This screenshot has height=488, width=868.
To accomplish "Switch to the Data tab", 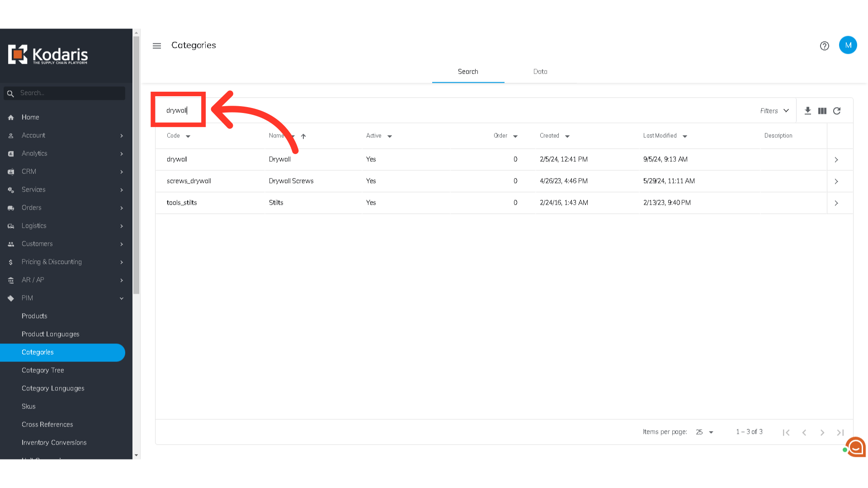I will pos(540,71).
